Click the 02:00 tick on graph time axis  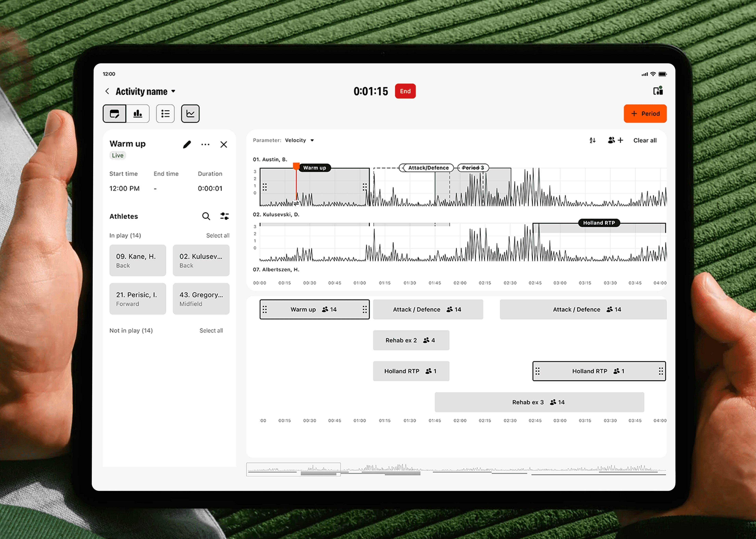460,283
